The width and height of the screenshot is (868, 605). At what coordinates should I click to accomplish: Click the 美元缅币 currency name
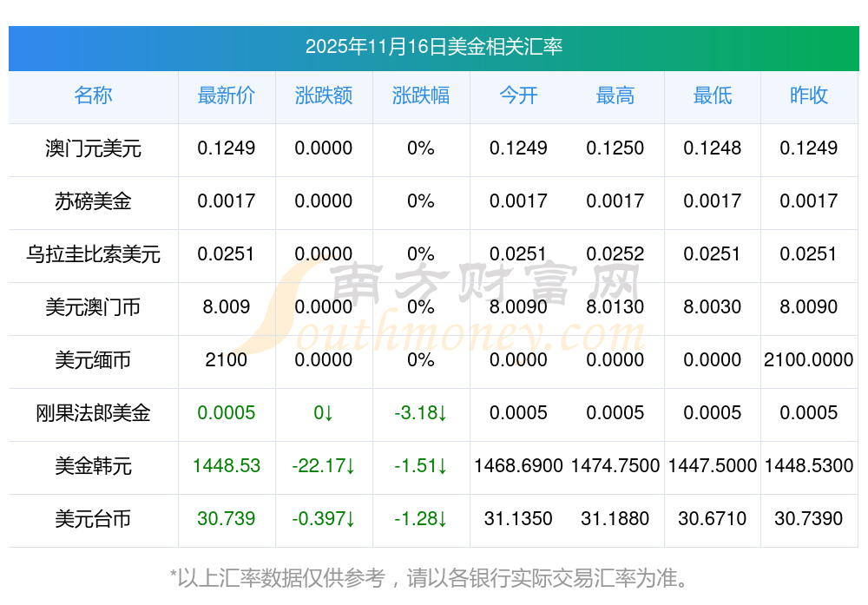click(93, 360)
